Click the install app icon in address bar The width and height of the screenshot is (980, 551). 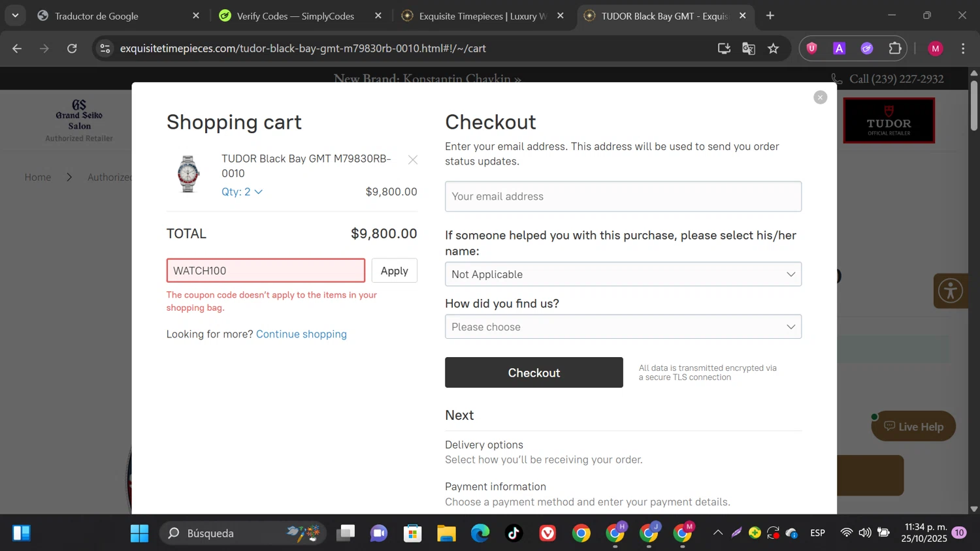tap(724, 48)
